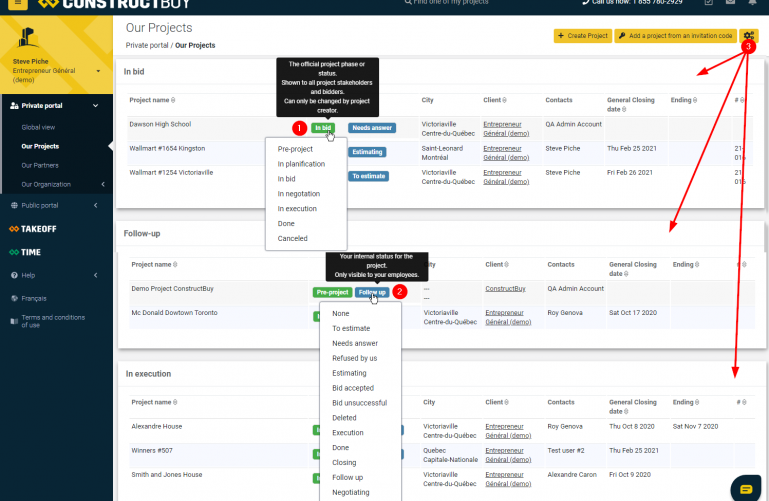
Task: Click the Create Project button
Action: [583, 36]
